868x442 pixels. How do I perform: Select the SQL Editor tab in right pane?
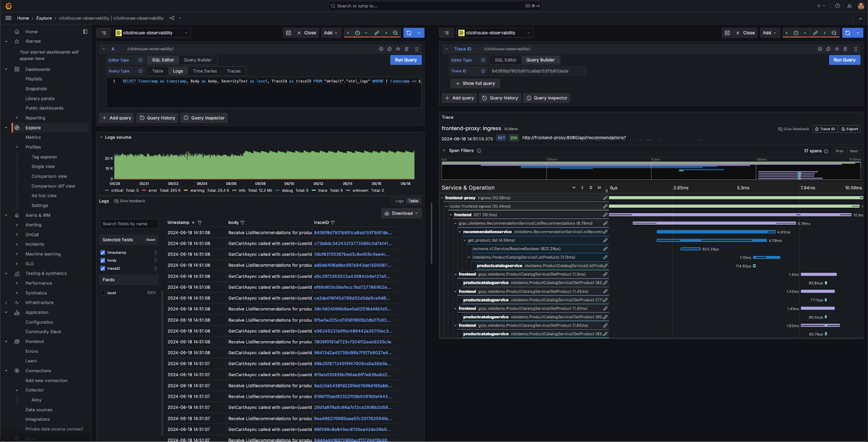[505, 60]
